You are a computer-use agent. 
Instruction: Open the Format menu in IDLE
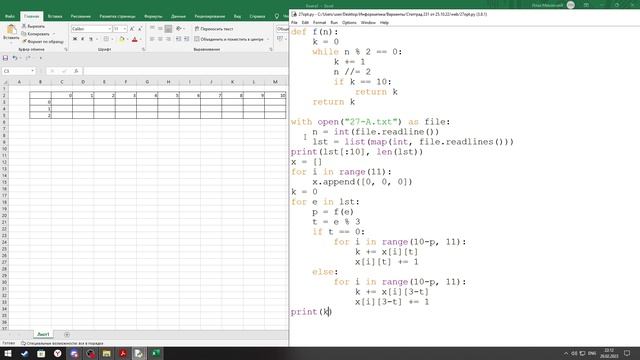319,22
